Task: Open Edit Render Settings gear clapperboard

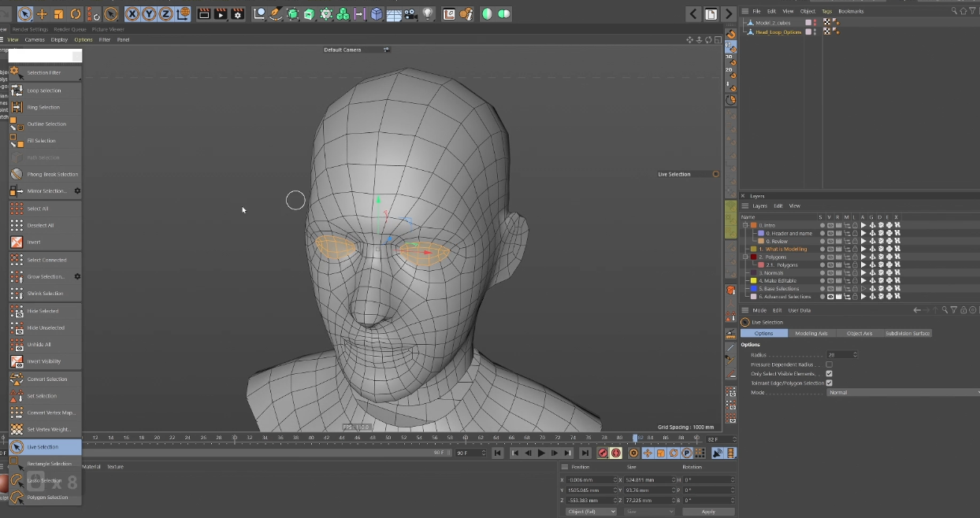Action: click(x=238, y=13)
